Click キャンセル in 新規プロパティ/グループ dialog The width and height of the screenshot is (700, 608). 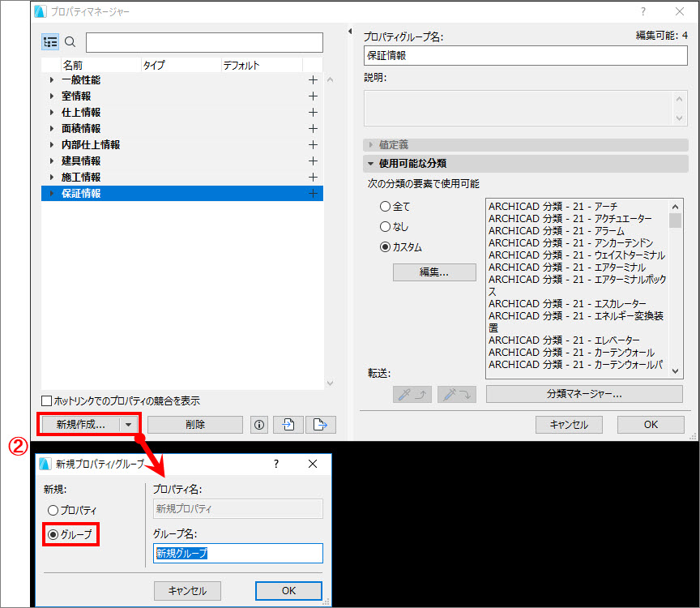[187, 591]
